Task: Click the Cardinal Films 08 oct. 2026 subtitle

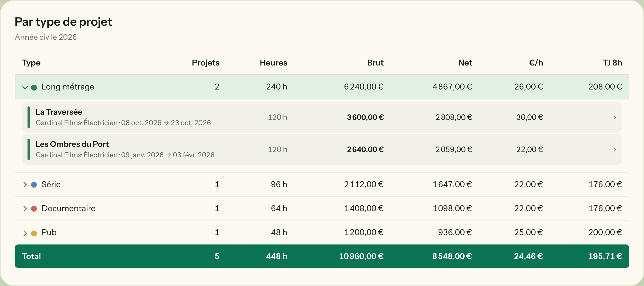Action: (x=123, y=123)
